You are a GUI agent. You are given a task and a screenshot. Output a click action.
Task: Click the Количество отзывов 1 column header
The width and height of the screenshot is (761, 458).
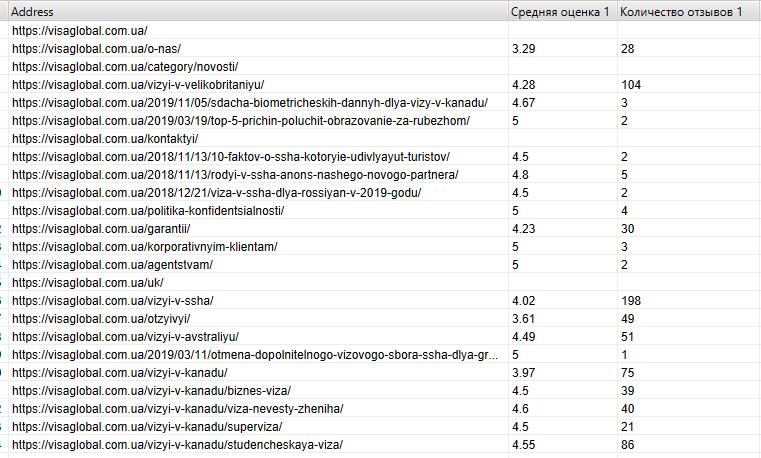coord(680,12)
